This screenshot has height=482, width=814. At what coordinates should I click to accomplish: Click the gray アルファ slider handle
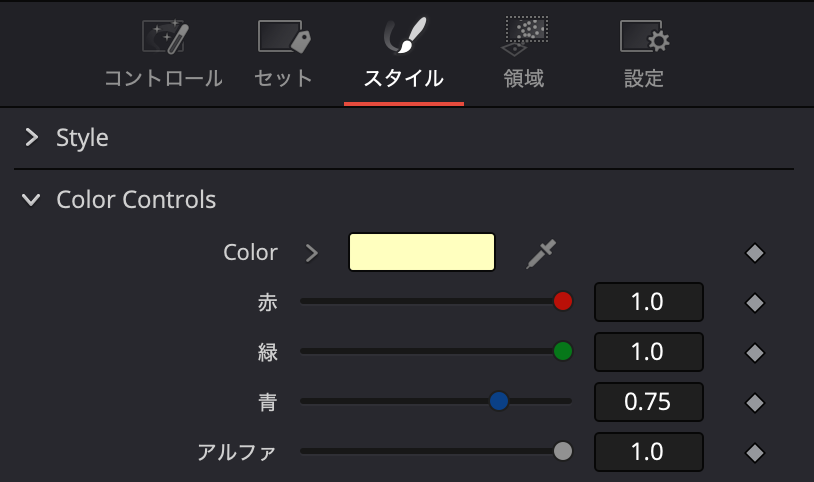click(563, 451)
